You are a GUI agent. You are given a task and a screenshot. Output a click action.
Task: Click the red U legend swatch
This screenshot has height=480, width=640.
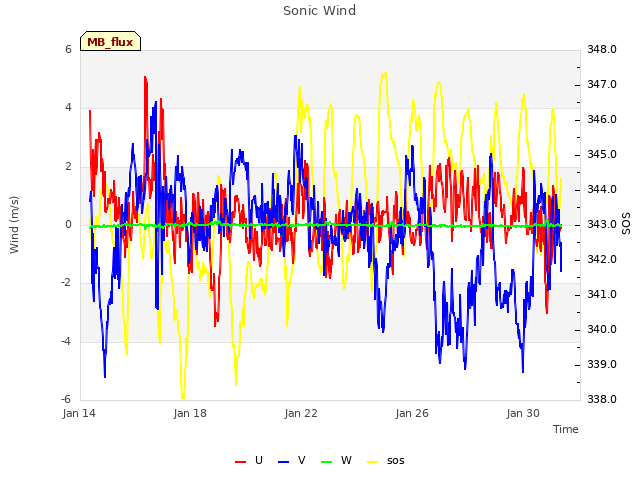point(240,462)
